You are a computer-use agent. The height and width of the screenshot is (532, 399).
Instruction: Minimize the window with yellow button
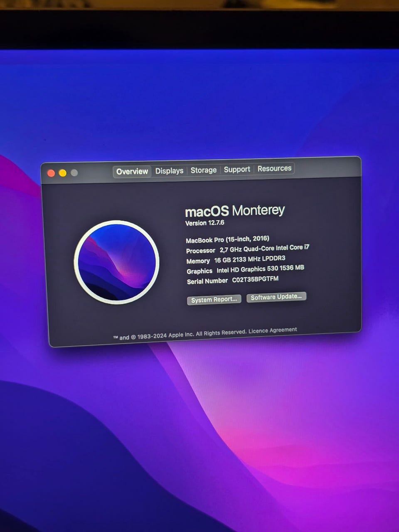[63, 173]
